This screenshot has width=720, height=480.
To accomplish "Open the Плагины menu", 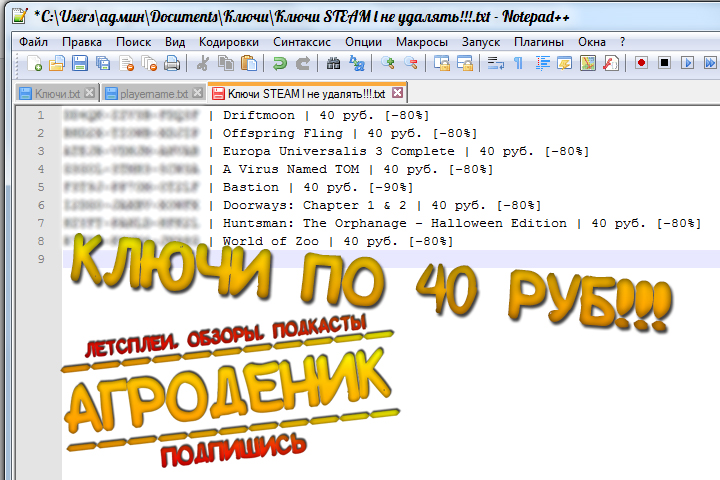I will click(539, 42).
